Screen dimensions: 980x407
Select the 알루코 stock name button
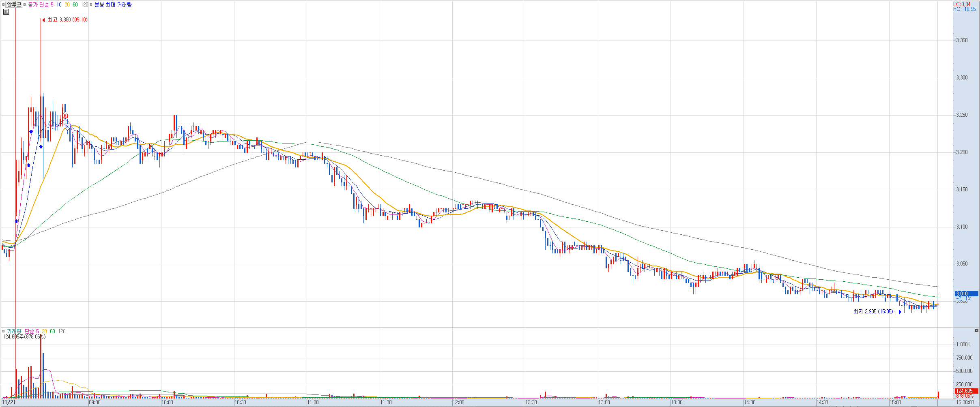14,5
